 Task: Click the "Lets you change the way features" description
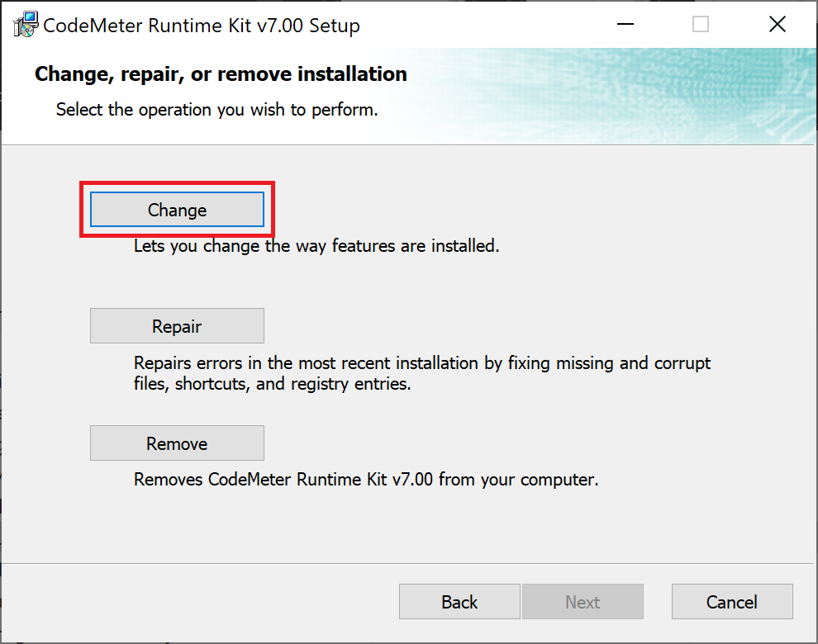[x=316, y=246]
